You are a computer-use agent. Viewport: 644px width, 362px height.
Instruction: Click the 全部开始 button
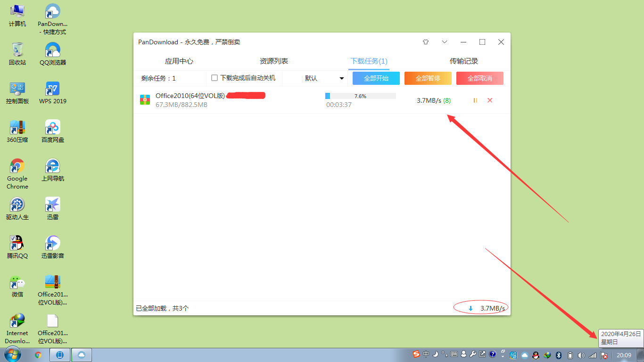click(376, 78)
